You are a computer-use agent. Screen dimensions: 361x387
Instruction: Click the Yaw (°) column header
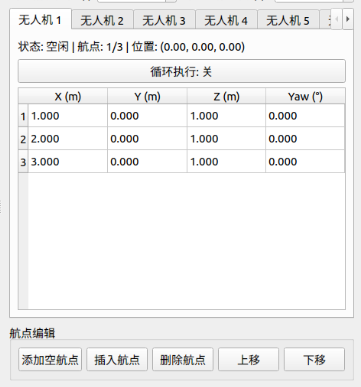tap(305, 96)
